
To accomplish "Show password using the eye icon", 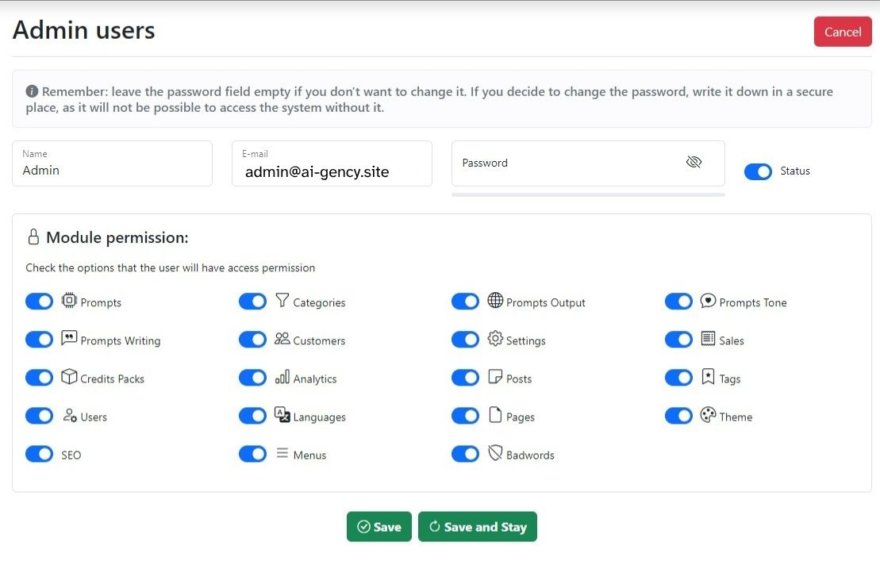I will [694, 163].
